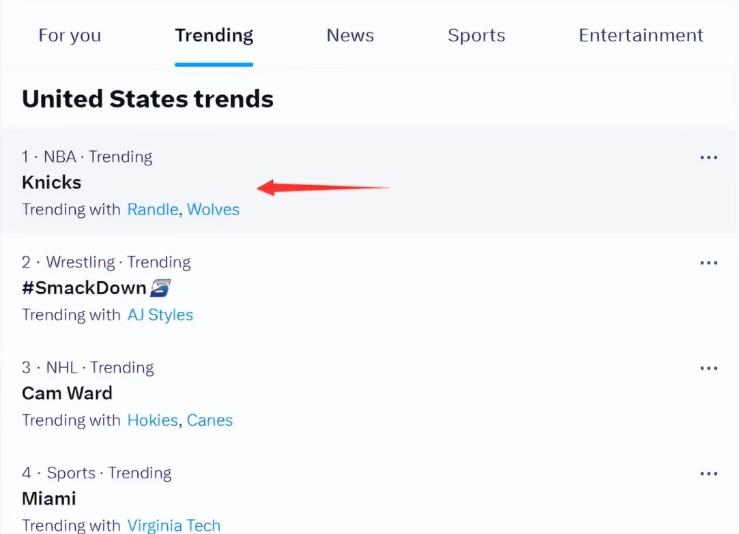Screen dimensions: 739x534
Task: Click the Virginia Tech link
Action: [x=174, y=525]
